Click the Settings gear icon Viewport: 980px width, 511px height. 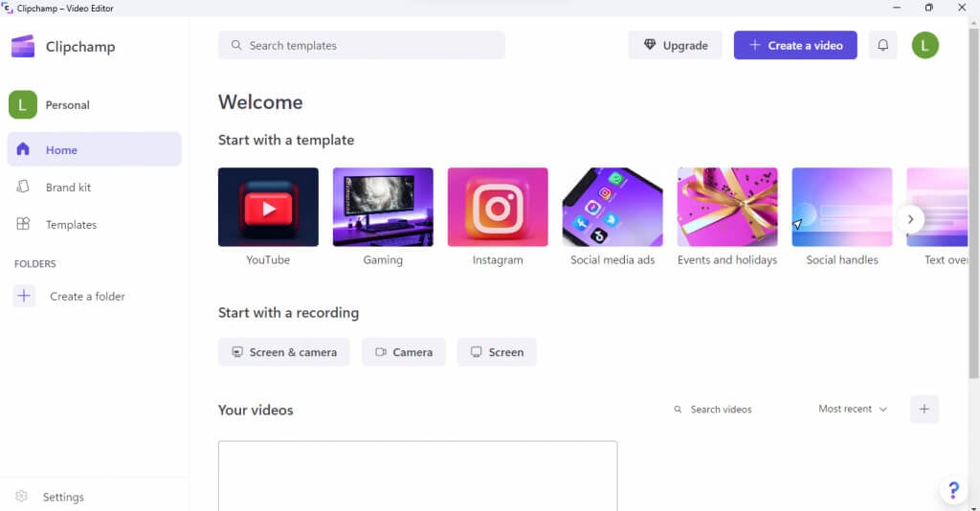(x=21, y=496)
